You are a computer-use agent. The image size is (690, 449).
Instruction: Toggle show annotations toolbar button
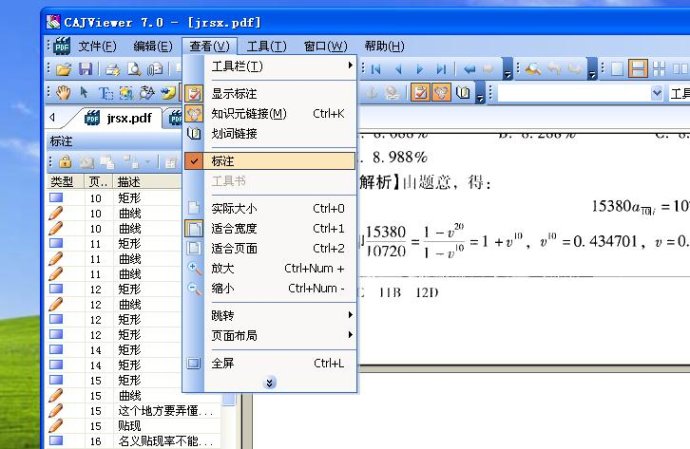click(420, 92)
